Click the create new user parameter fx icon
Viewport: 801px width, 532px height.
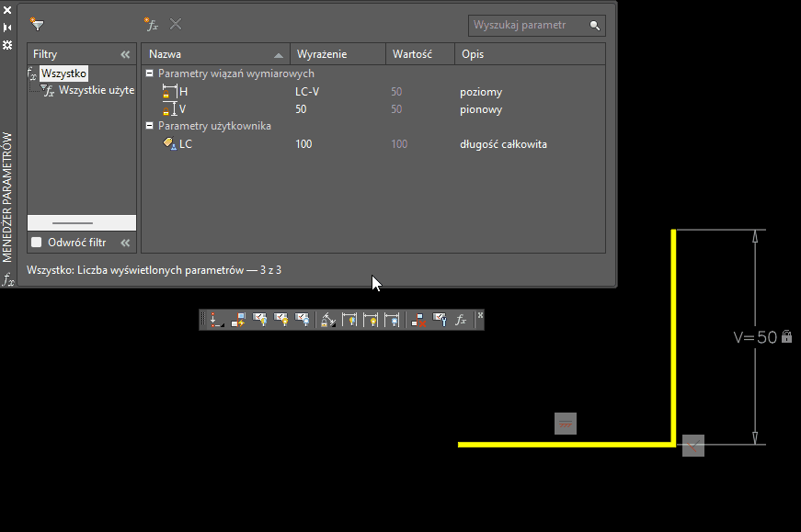151,25
